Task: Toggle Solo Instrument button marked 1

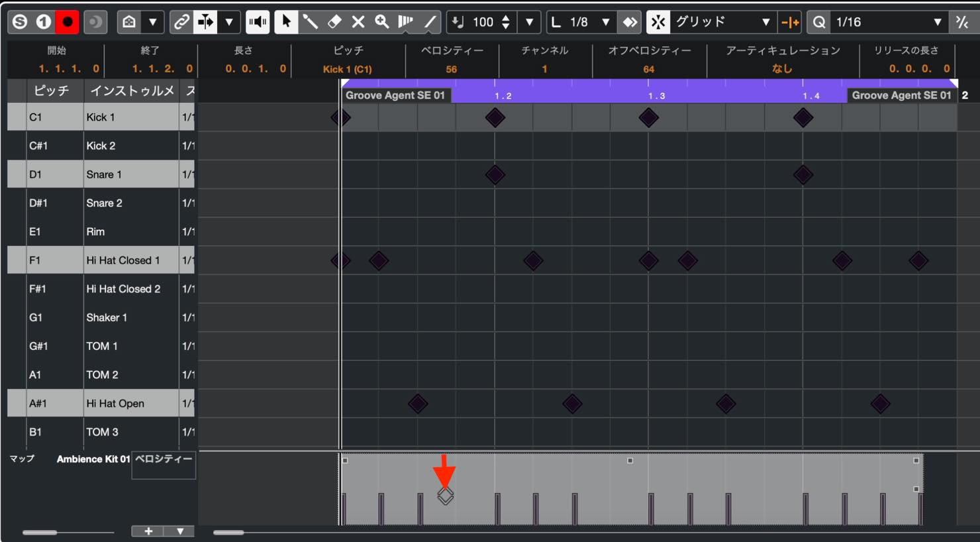Action: coord(44,22)
